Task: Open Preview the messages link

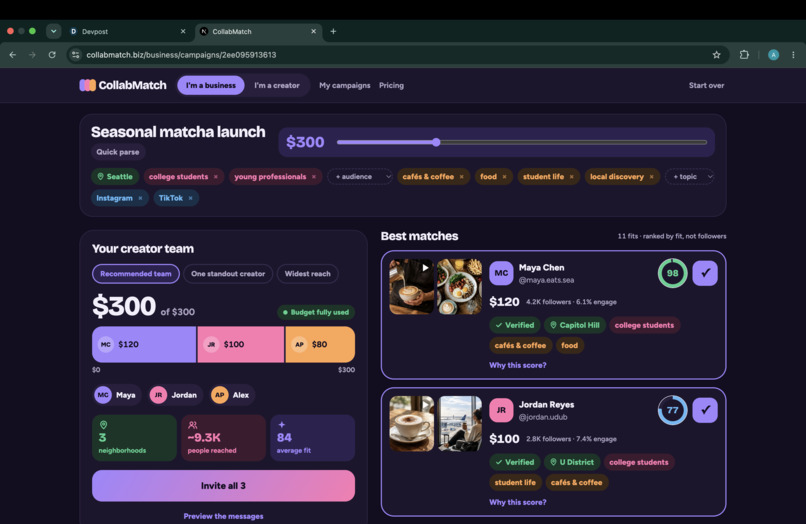Action: coord(224,516)
